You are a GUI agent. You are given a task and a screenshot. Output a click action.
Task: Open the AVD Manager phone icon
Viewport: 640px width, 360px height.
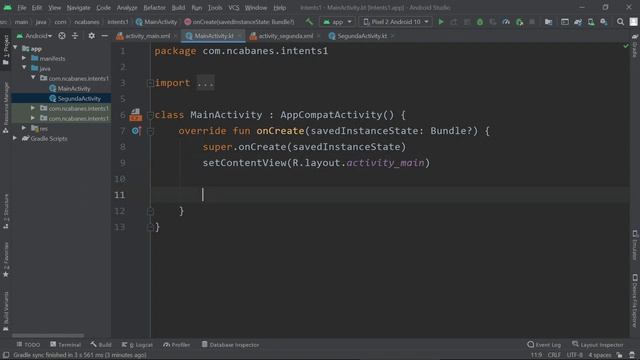click(x=591, y=22)
